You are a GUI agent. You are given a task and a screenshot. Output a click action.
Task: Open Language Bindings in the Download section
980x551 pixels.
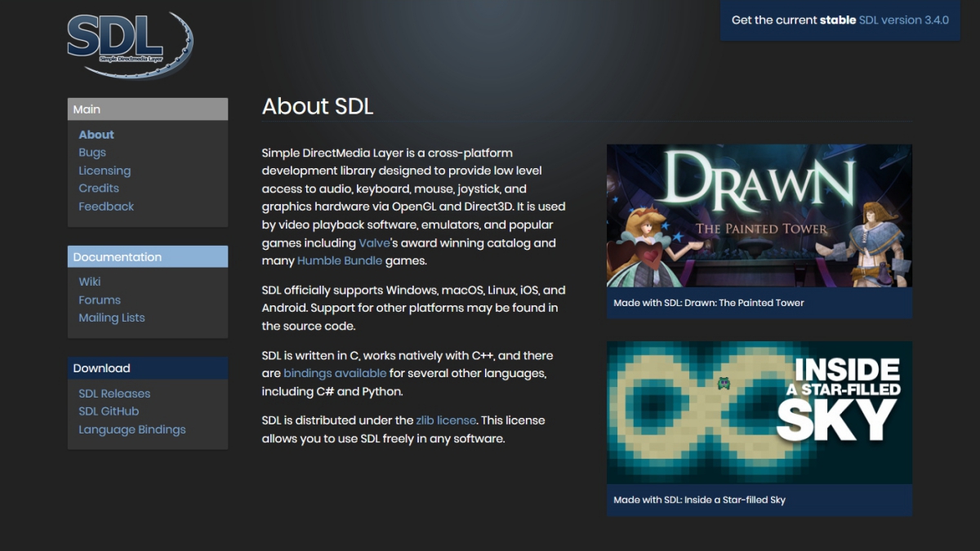point(132,429)
